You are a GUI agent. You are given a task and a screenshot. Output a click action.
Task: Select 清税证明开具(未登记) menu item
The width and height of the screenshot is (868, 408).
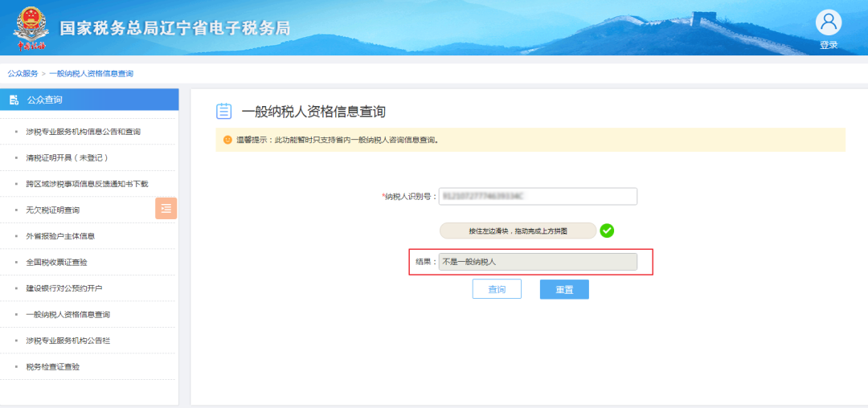(67, 158)
